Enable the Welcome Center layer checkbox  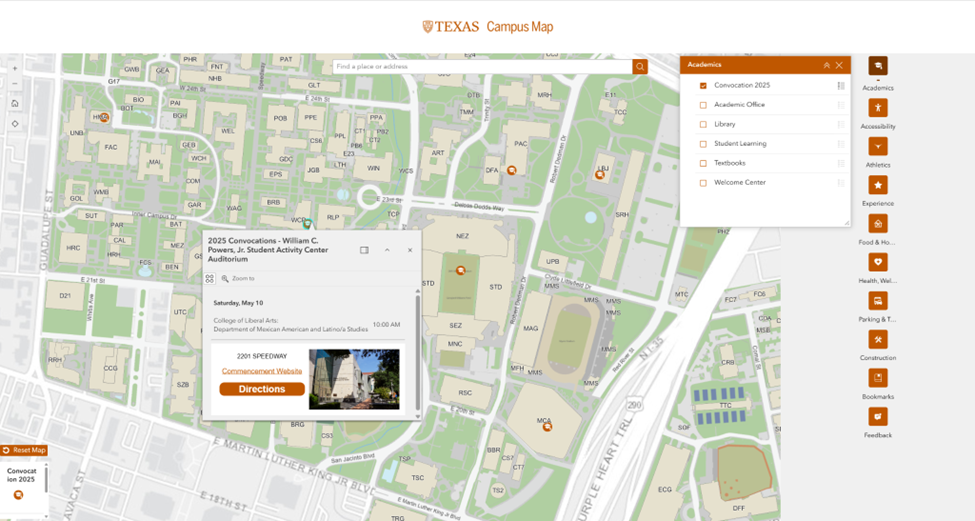[x=703, y=183]
